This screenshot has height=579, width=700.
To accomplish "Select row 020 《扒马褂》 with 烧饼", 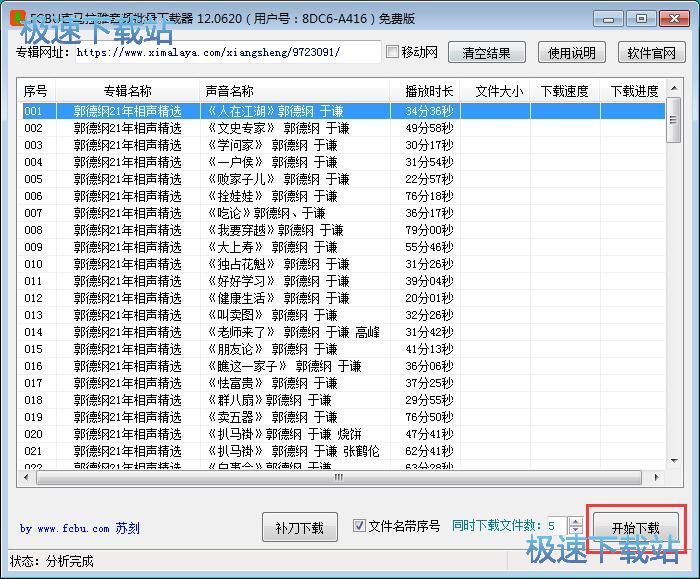I will coord(342,433).
